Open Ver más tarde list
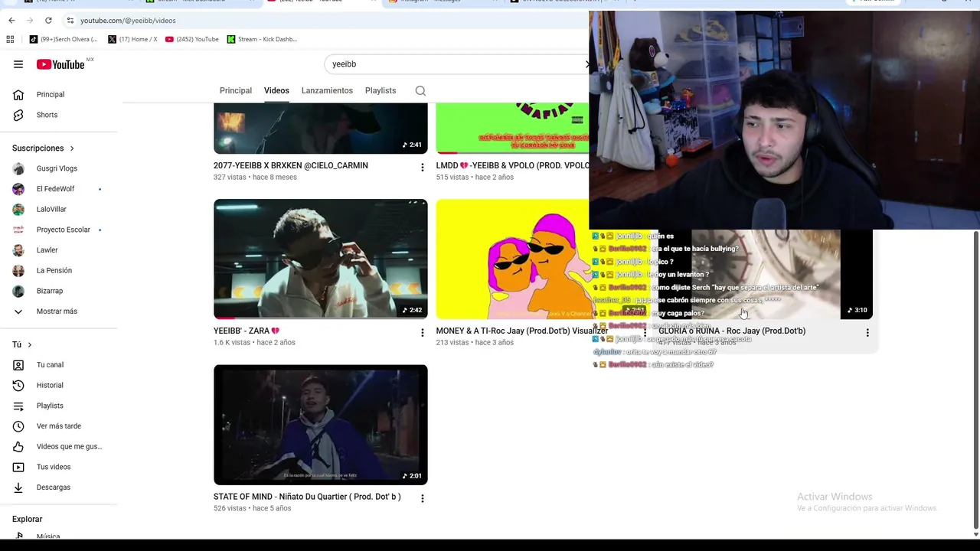 click(59, 426)
